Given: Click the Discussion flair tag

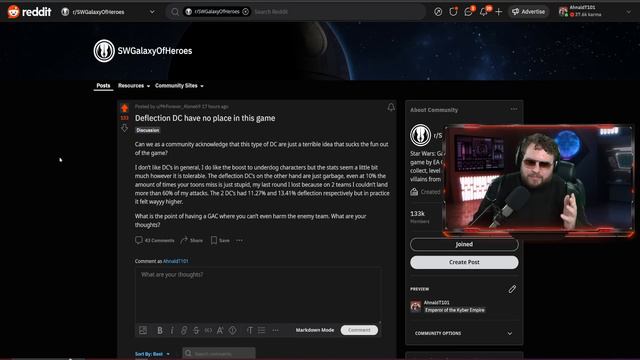Looking at the screenshot, I should (148, 130).
